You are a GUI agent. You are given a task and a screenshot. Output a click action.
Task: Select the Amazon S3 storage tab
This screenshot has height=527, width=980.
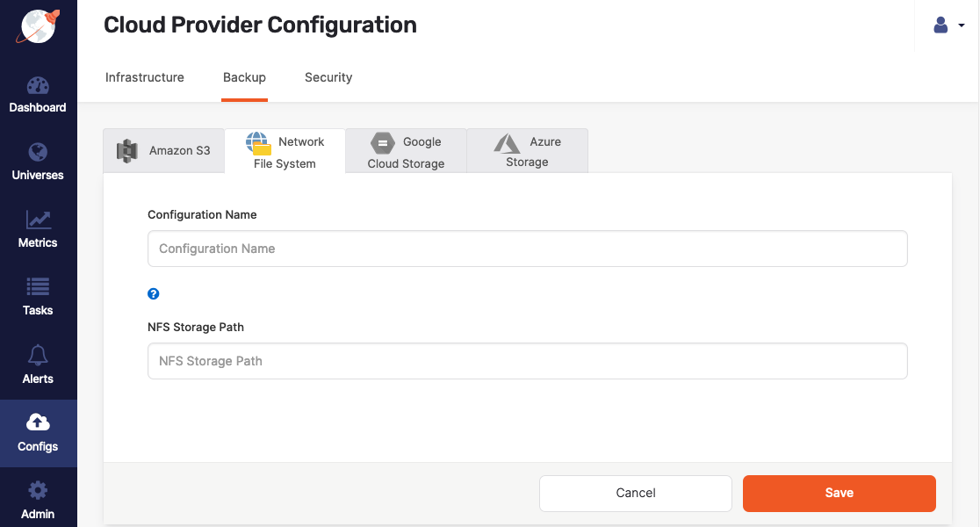(x=163, y=150)
